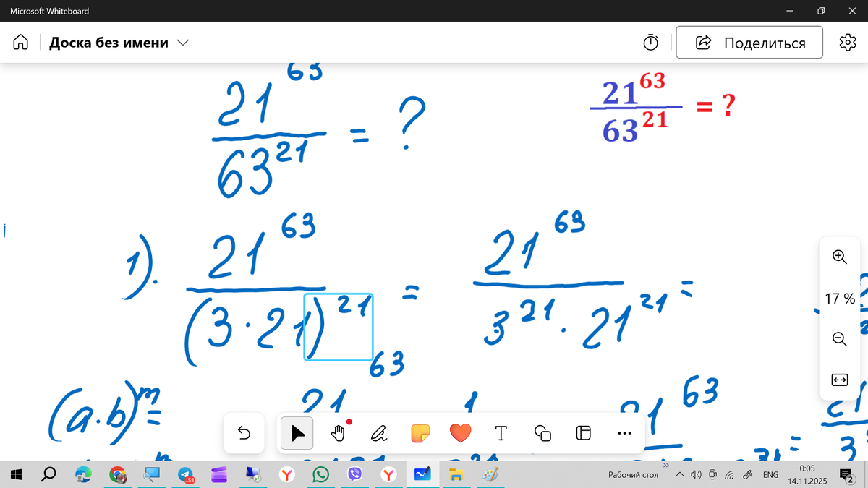Zoom in on the canvas
The image size is (868, 488).
[x=839, y=257]
